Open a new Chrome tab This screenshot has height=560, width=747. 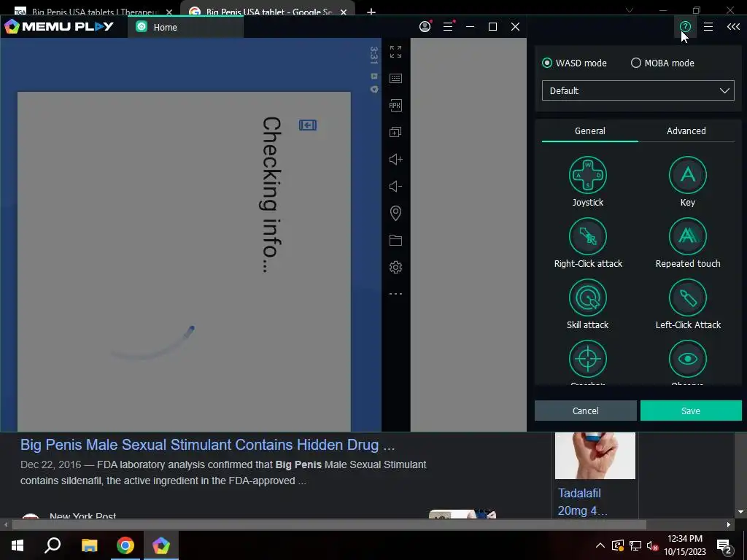[371, 12]
